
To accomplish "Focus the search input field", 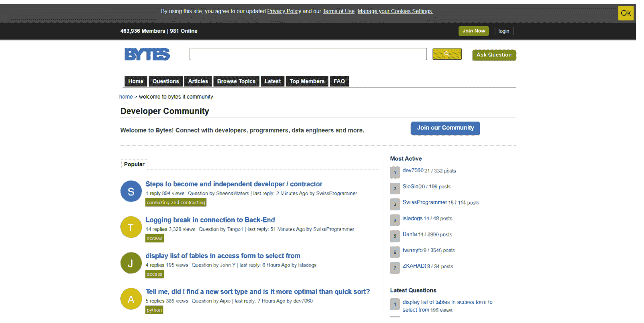I will 308,54.
